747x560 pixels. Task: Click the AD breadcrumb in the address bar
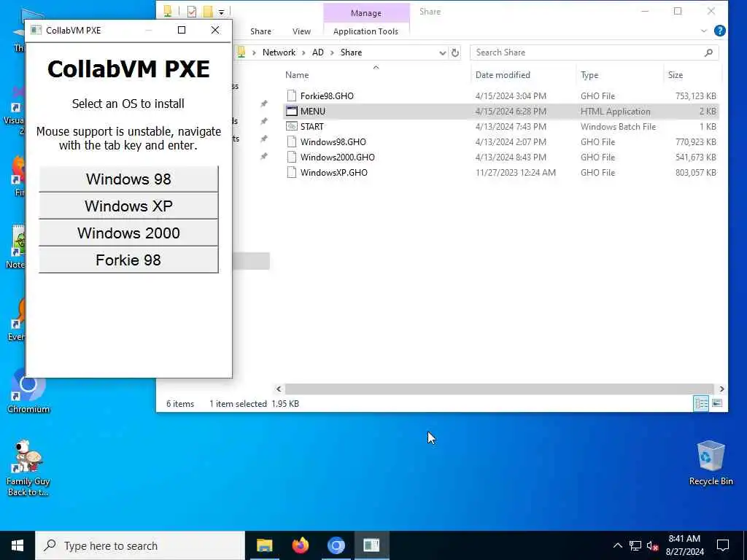318,52
